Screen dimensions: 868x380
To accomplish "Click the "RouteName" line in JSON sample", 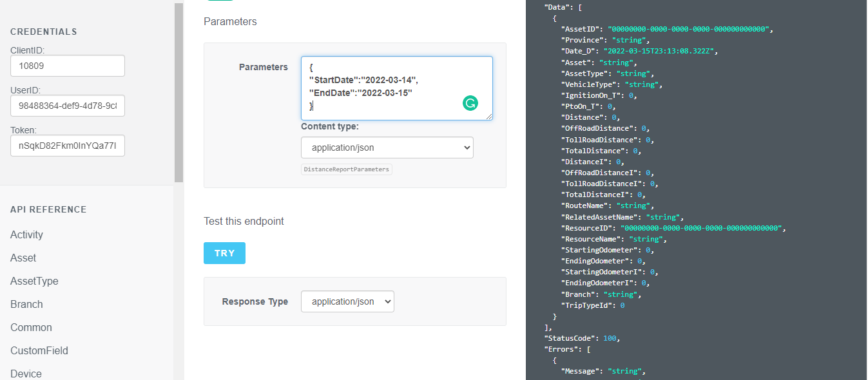I will tap(607, 206).
